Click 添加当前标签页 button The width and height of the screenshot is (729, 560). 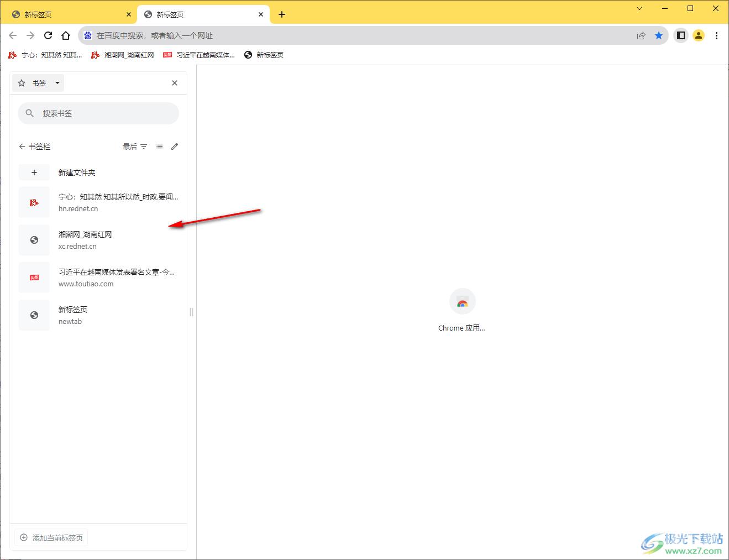click(52, 538)
